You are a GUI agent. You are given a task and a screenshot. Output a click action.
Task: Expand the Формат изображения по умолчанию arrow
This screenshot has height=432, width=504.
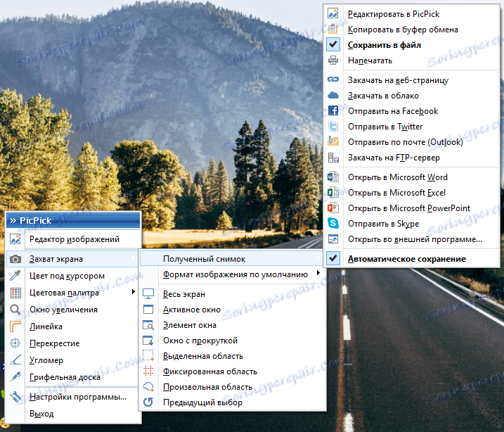point(318,273)
